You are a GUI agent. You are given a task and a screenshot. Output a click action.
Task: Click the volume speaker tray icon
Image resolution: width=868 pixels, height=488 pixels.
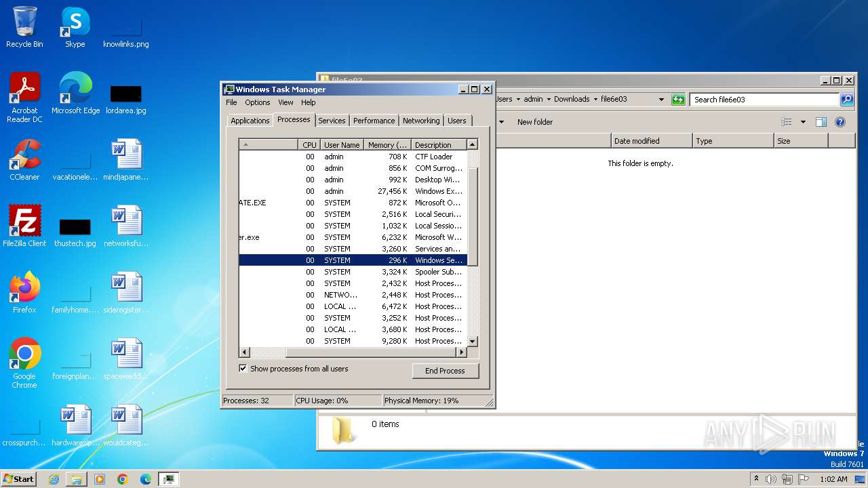[771, 479]
